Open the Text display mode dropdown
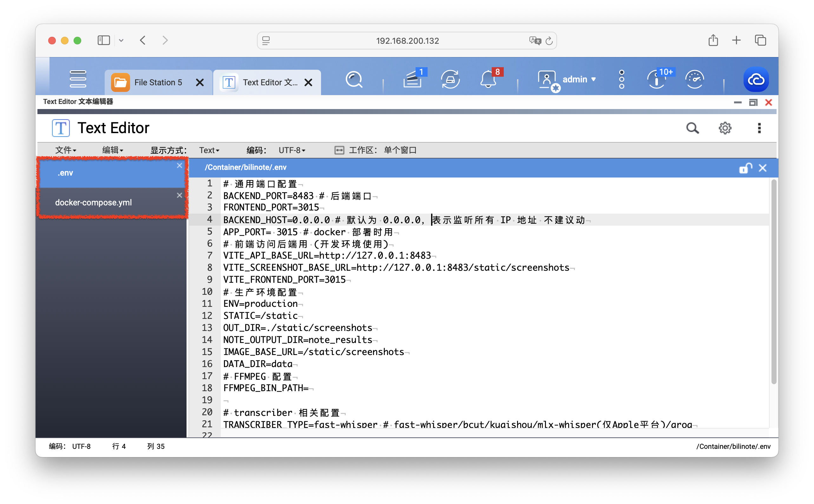The height and width of the screenshot is (504, 814). 209,150
